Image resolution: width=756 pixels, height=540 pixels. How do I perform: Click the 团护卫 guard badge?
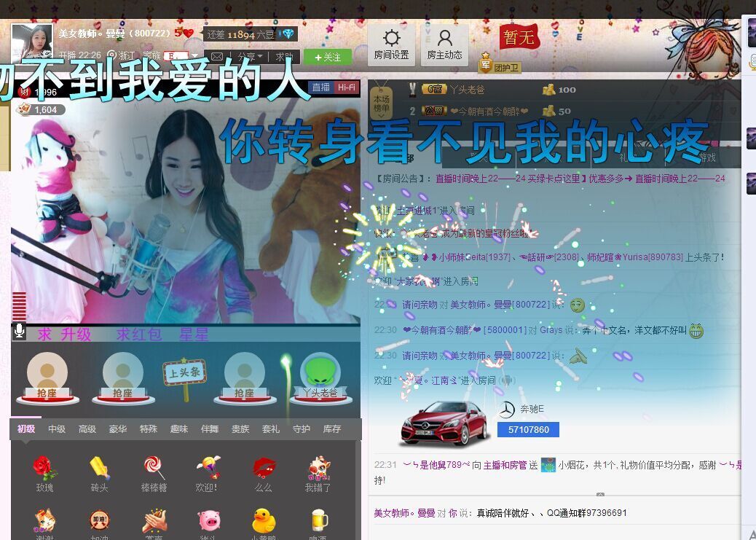click(500, 65)
